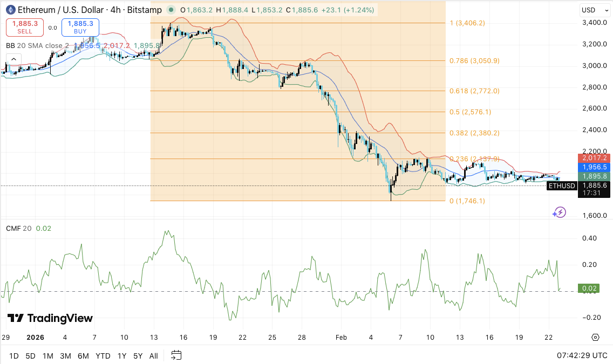
Task: Open the 07:42:29 UTC timezone menu
Action: pyautogui.click(x=582, y=355)
